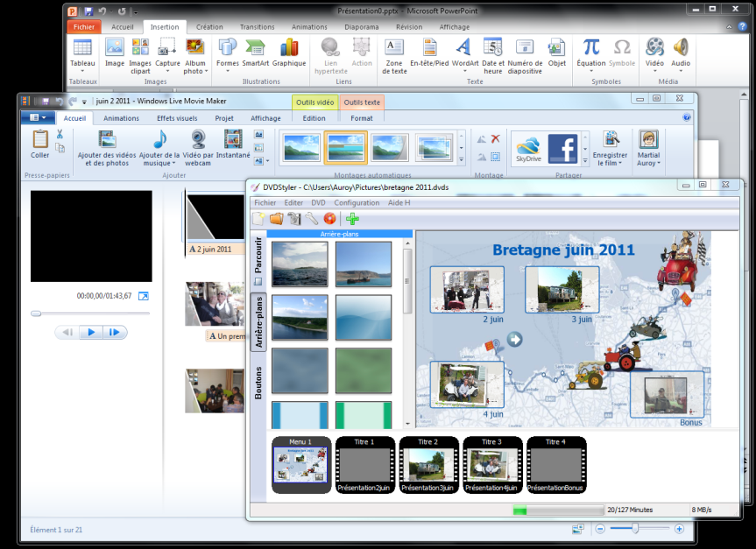
Task: Select Titre 2 Présentation3juin thumbnail
Action: [428, 465]
